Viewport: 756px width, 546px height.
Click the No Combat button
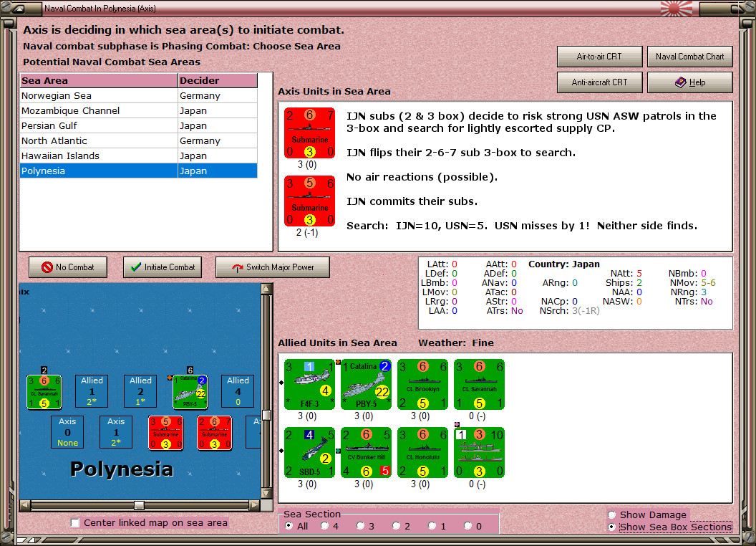tap(68, 267)
